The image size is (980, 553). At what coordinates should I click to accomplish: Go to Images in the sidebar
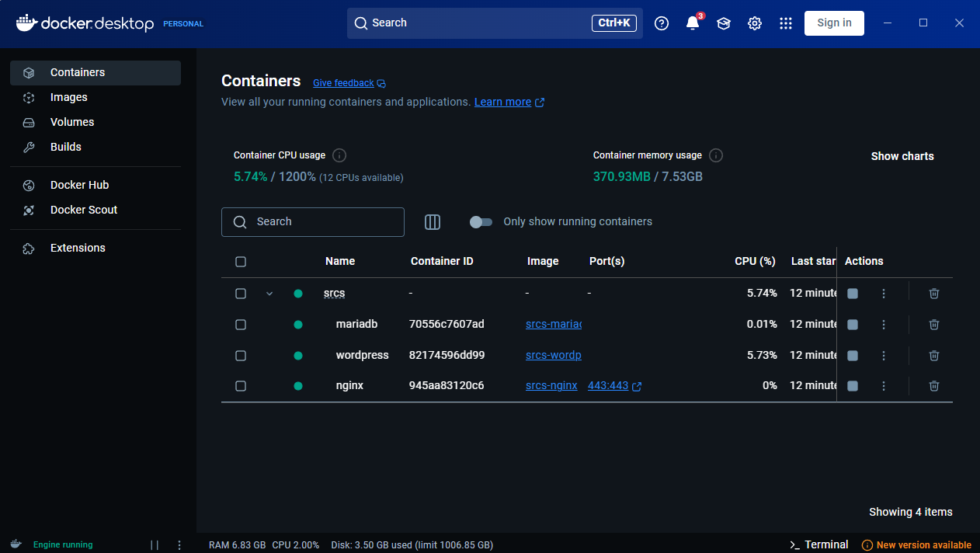point(69,97)
